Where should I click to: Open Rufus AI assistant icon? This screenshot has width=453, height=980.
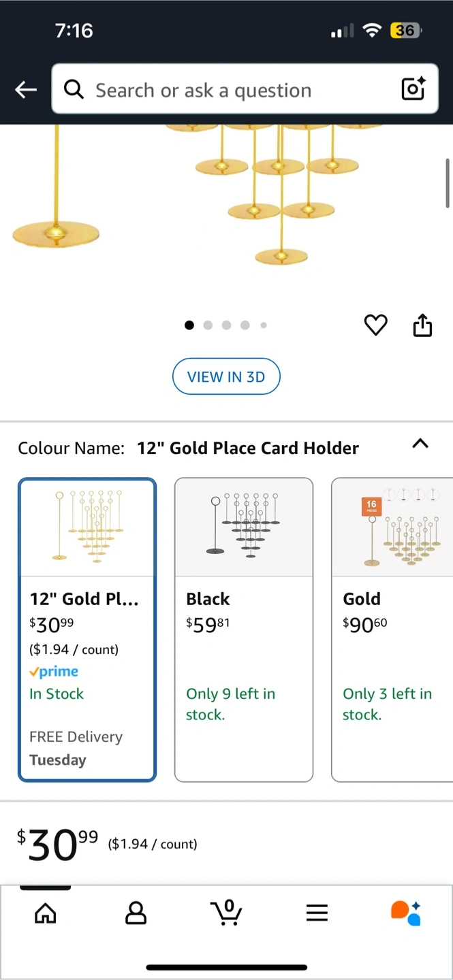[x=406, y=913]
